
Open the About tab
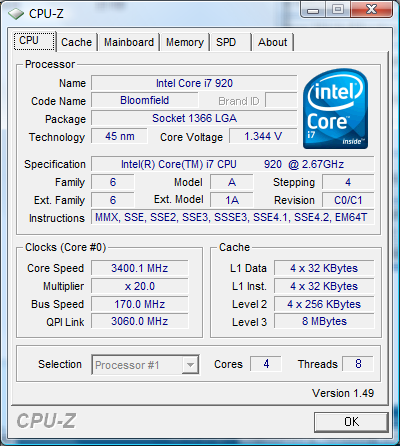[273, 42]
